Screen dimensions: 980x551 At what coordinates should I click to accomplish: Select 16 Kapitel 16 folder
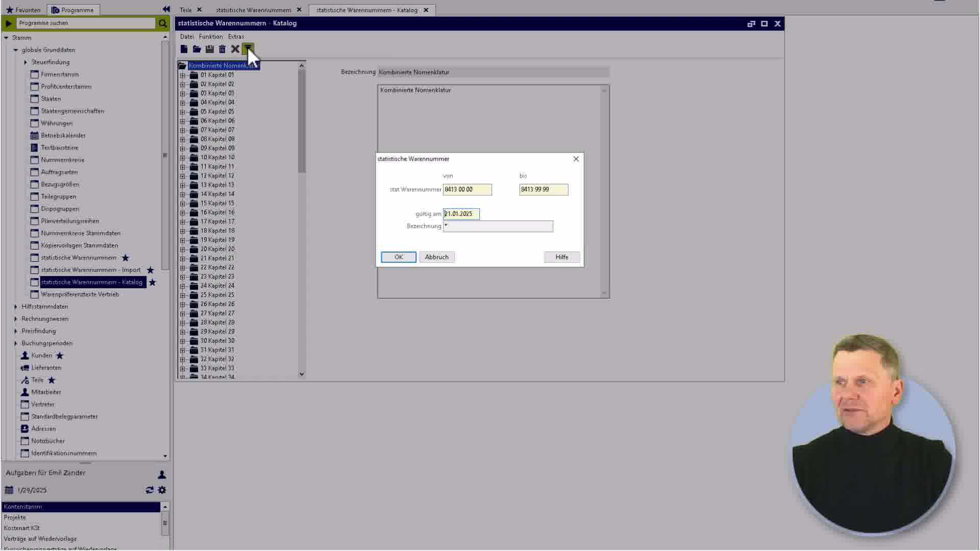tap(217, 213)
